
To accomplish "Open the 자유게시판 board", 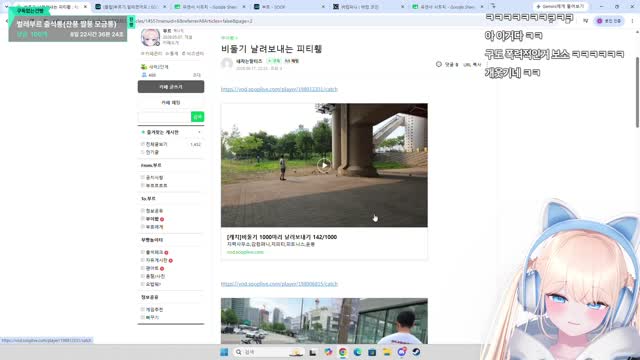I will [157, 260].
